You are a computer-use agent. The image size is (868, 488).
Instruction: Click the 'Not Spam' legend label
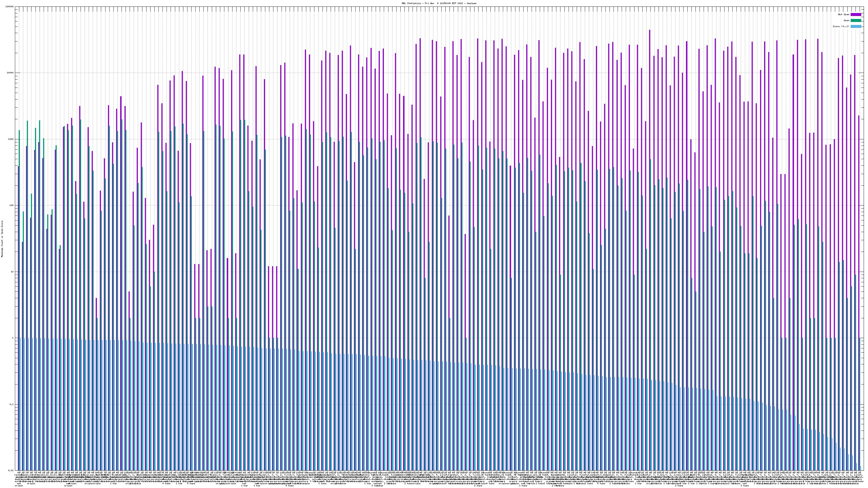click(x=844, y=14)
